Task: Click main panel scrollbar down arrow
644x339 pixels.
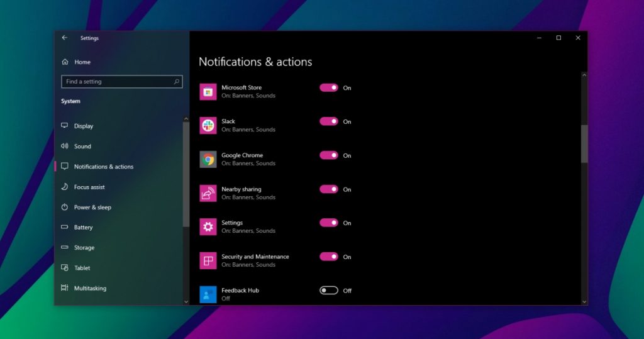Action: pyautogui.click(x=584, y=301)
